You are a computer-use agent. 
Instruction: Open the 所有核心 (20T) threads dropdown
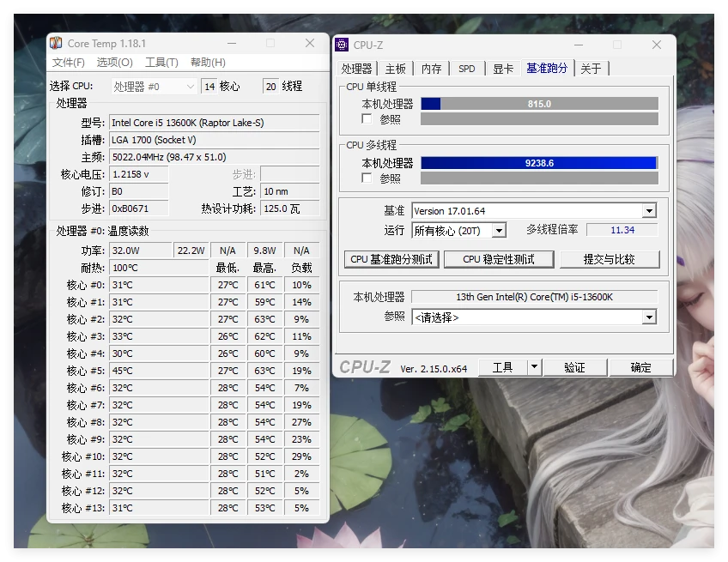click(499, 230)
